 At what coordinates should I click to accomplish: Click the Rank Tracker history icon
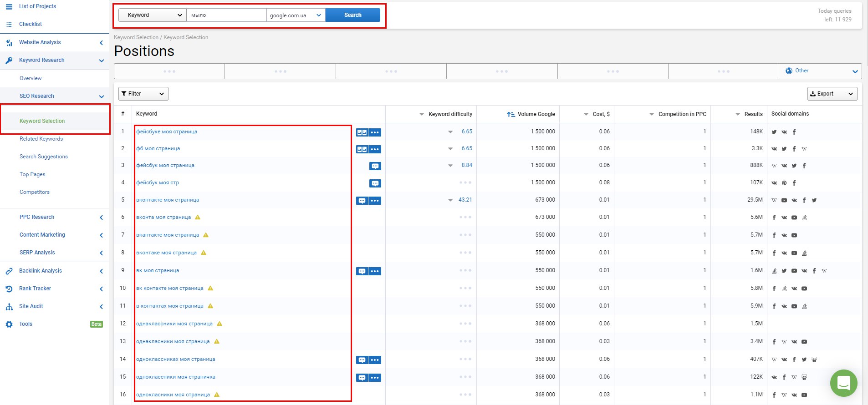[9, 289]
